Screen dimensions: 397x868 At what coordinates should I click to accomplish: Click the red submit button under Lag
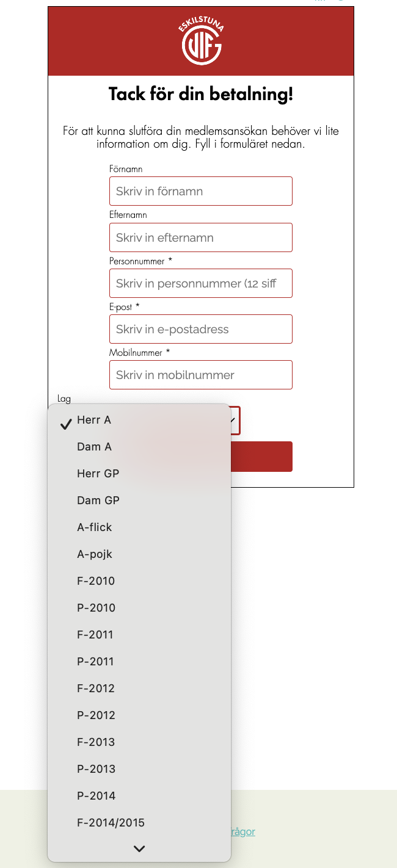click(x=263, y=457)
